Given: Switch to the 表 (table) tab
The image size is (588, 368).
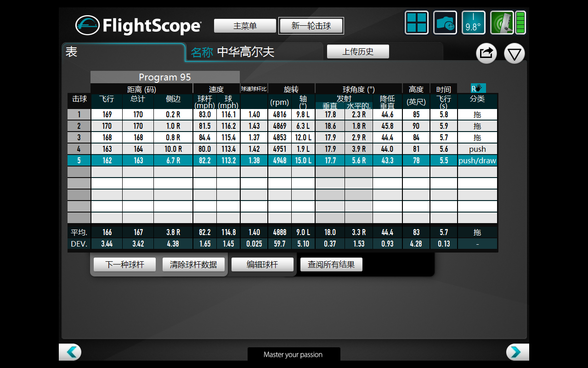Looking at the screenshot, I should click(x=123, y=52).
